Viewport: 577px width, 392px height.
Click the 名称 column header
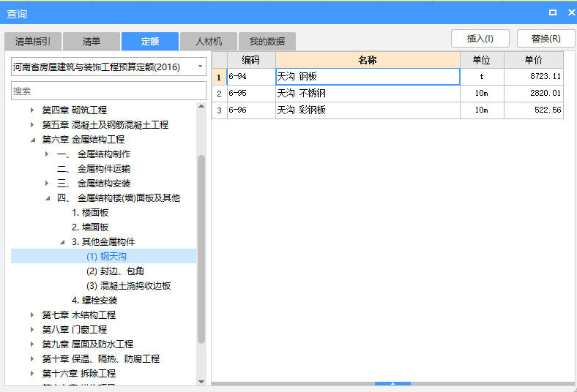coord(368,60)
